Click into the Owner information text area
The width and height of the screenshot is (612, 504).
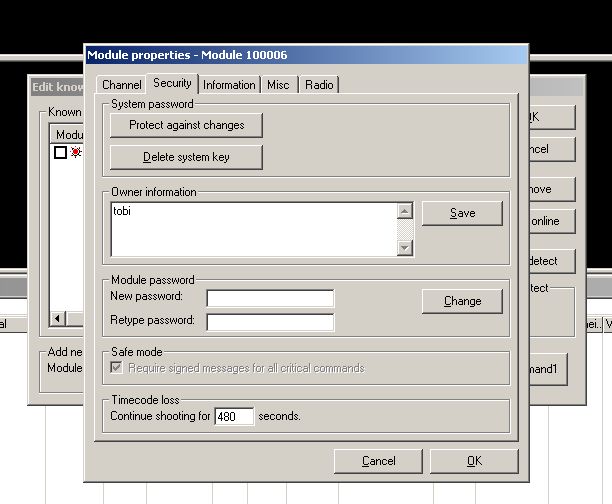point(254,229)
